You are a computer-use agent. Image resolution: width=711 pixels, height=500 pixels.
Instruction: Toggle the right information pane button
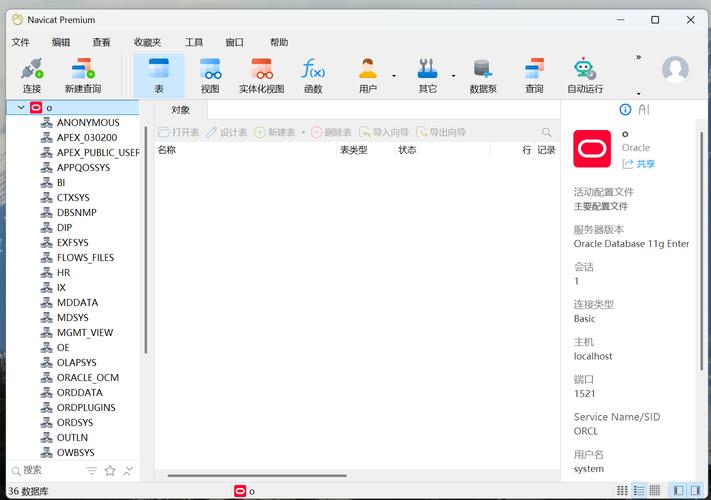click(695, 490)
